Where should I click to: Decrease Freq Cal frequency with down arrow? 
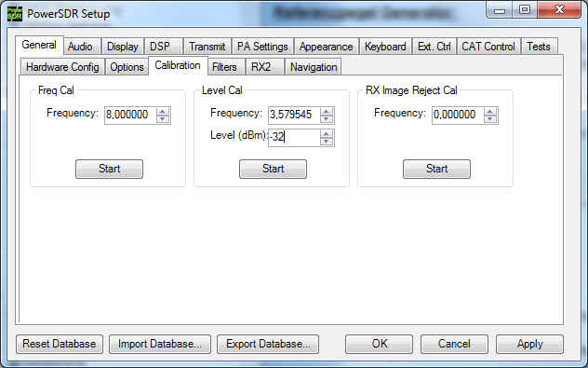coord(163,119)
